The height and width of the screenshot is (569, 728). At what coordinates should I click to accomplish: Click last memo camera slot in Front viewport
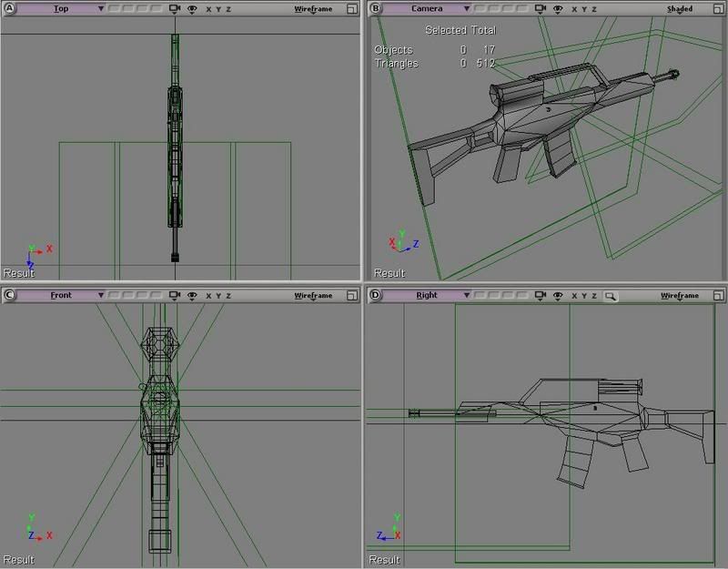[x=156, y=295]
